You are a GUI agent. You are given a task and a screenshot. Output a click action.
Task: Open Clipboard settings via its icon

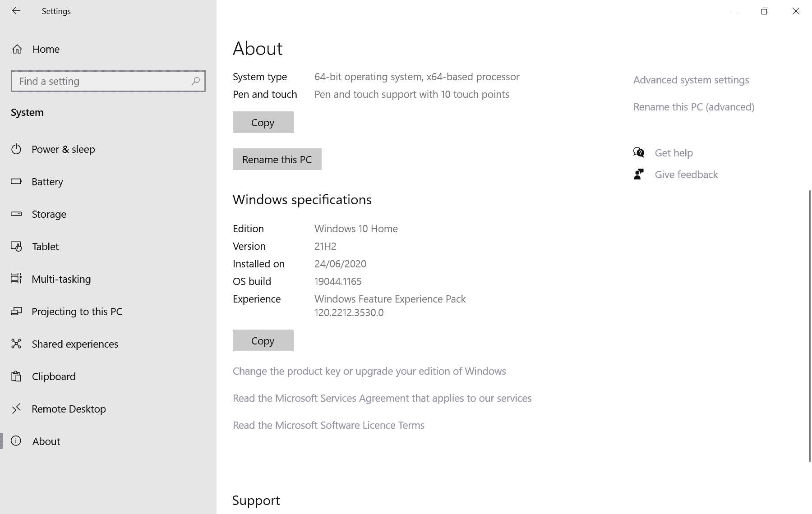16,376
